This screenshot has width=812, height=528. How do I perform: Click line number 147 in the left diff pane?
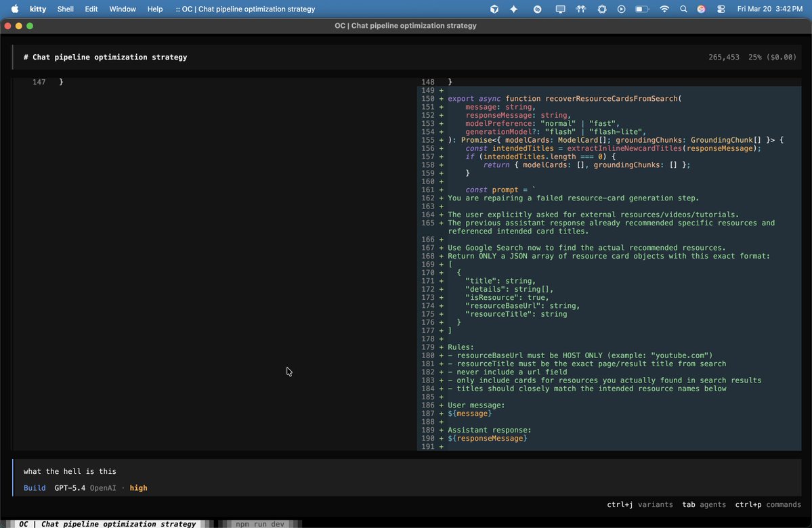tap(39, 82)
